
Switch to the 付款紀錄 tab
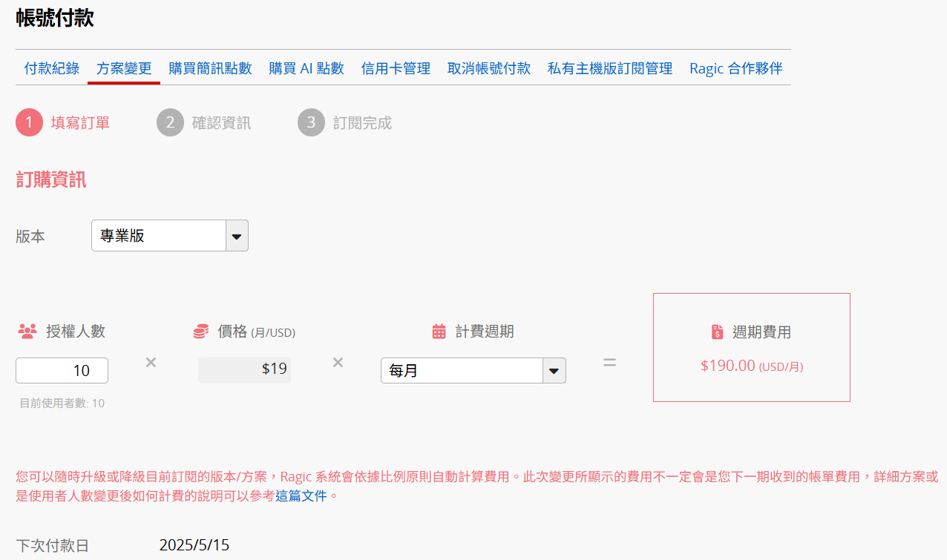click(52, 68)
